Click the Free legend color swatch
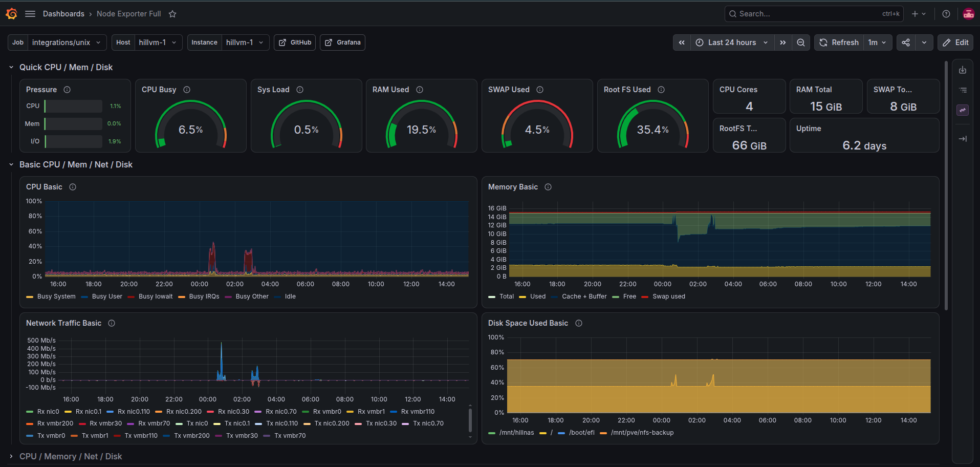Viewport: 980px width, 467px height. pyautogui.click(x=616, y=297)
